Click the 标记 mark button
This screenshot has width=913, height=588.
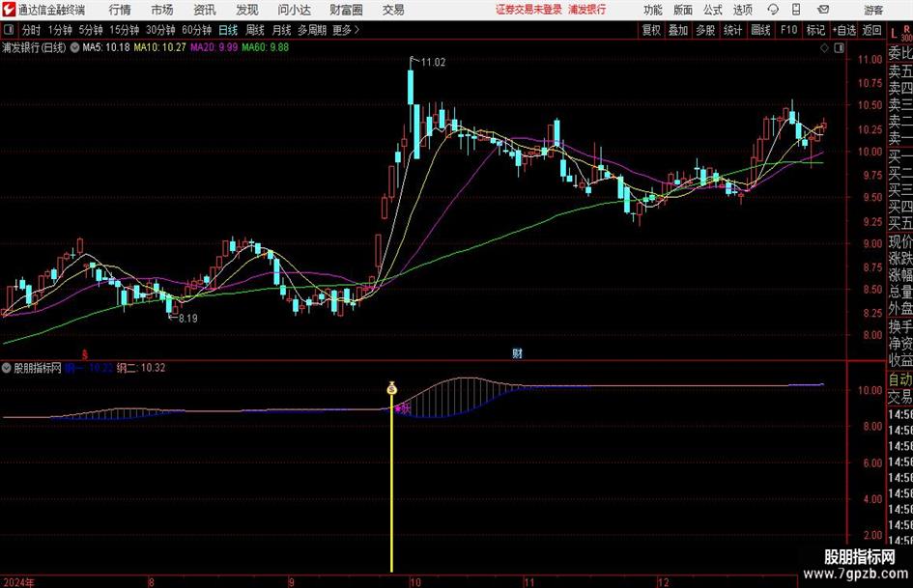(x=815, y=30)
